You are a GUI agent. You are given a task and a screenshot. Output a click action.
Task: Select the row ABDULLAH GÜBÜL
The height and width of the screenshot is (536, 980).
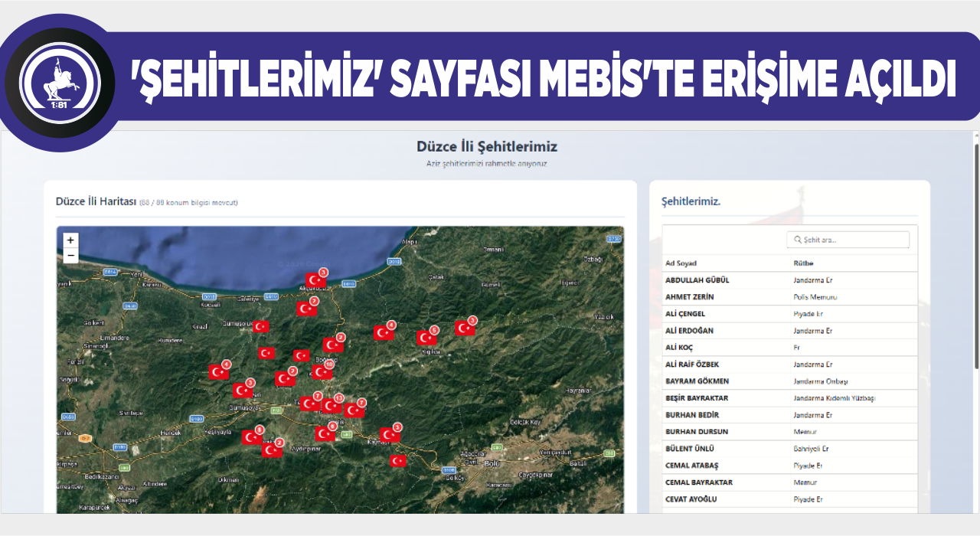789,280
